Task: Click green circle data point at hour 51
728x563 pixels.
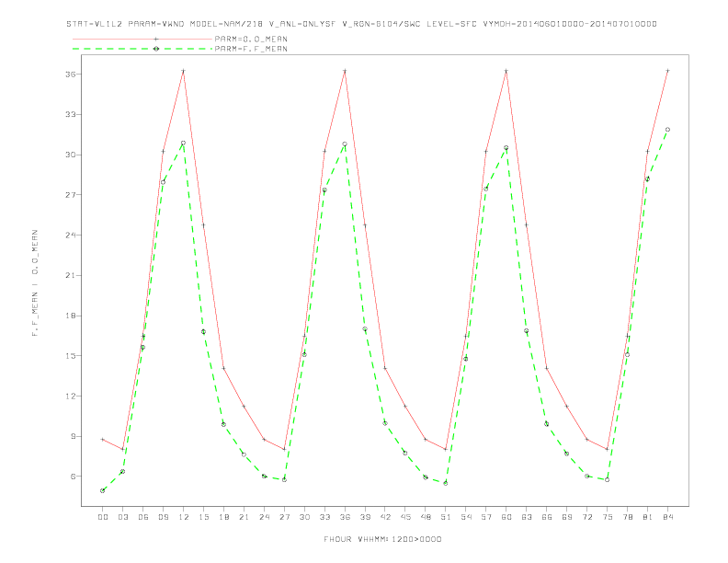Action: tap(446, 484)
